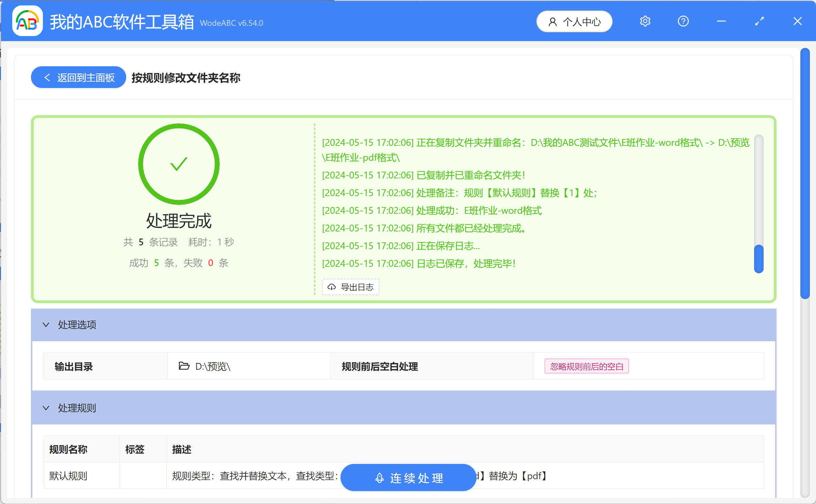816x504 pixels.
Task: Collapse the 处理选项 section
Action: [x=46, y=325]
